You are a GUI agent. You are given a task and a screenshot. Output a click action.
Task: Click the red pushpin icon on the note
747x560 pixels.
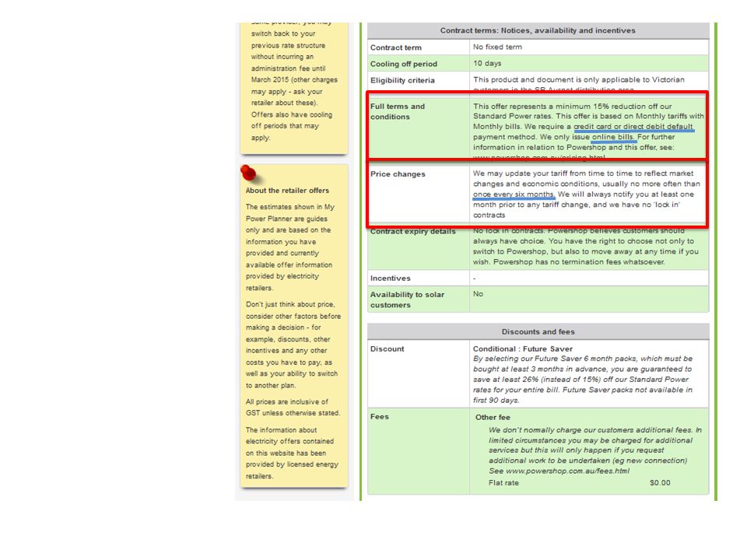pyautogui.click(x=249, y=173)
